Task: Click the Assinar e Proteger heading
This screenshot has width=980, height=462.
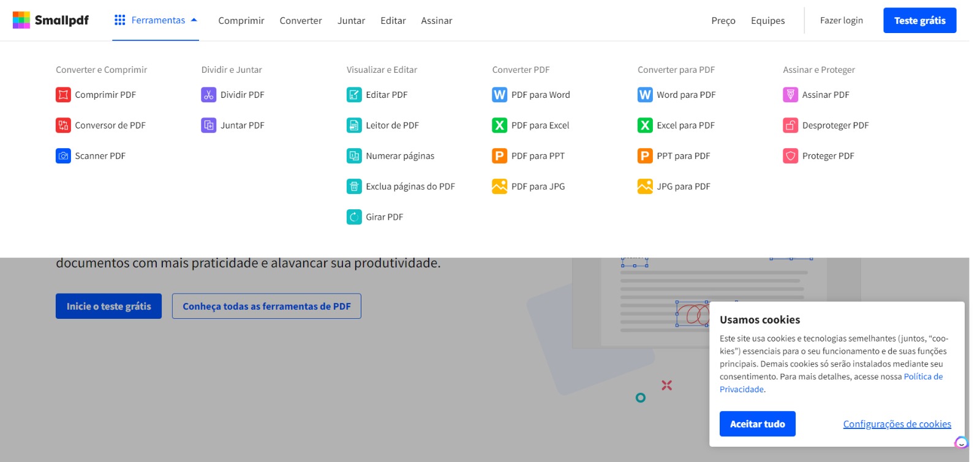Action: click(x=819, y=70)
